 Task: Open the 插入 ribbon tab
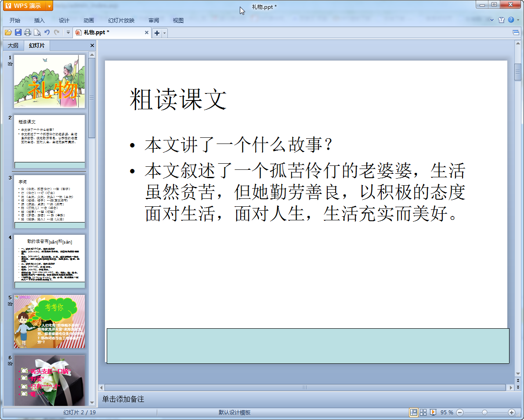[40, 20]
